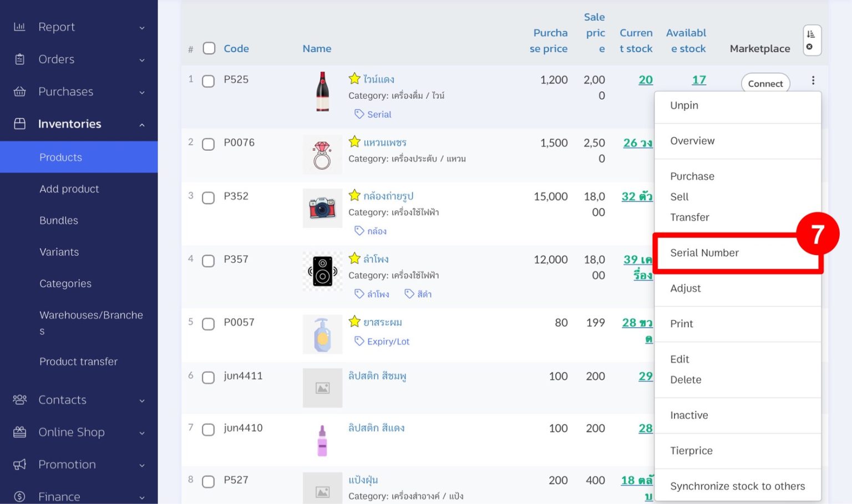Viewport: 852px width, 504px height.
Task: Click the Online Shop storefront icon
Action: coord(19,432)
